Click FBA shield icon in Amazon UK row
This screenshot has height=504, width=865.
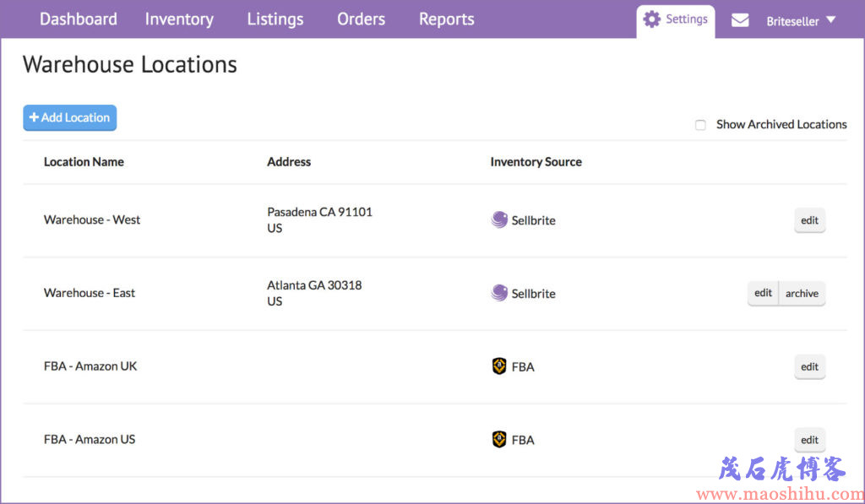[x=499, y=366]
